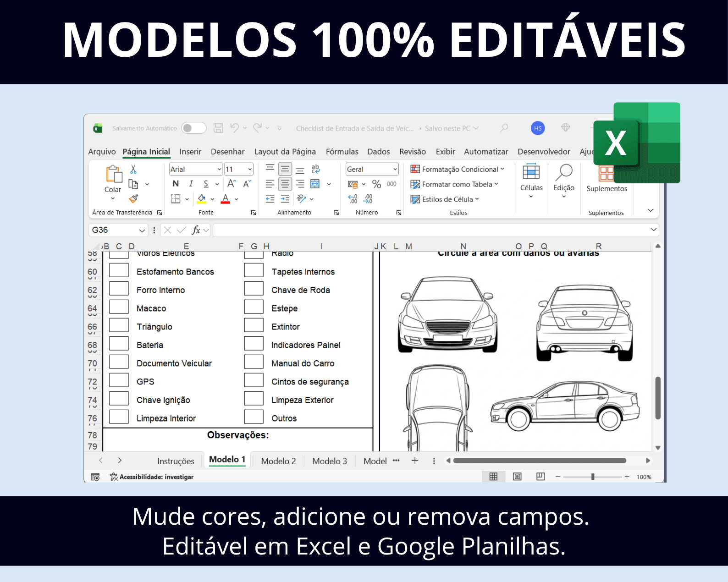The image size is (728, 582).
Task: Click the Cut scissors icon
Action: (133, 170)
